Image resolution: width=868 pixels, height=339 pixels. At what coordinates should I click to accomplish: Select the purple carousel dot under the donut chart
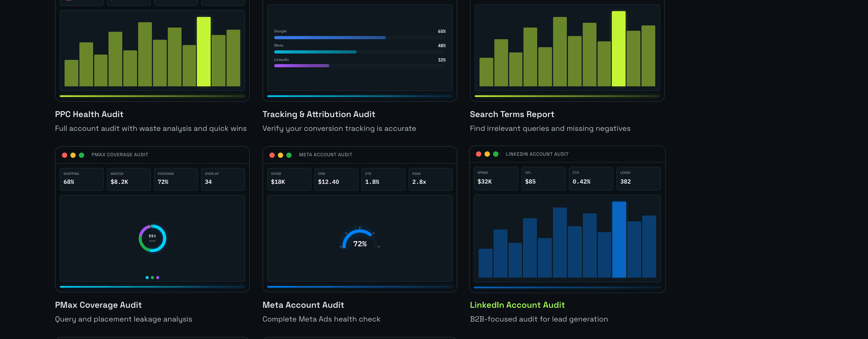[x=157, y=277]
